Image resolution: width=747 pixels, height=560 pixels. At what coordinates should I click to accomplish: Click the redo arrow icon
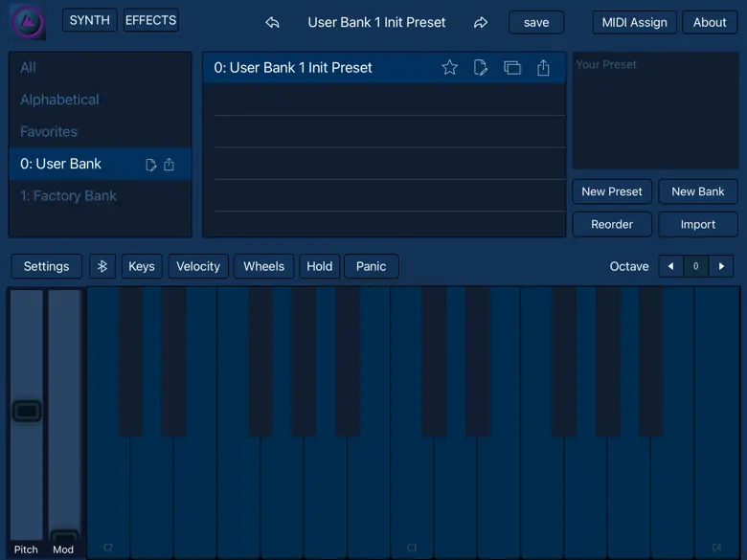point(481,22)
